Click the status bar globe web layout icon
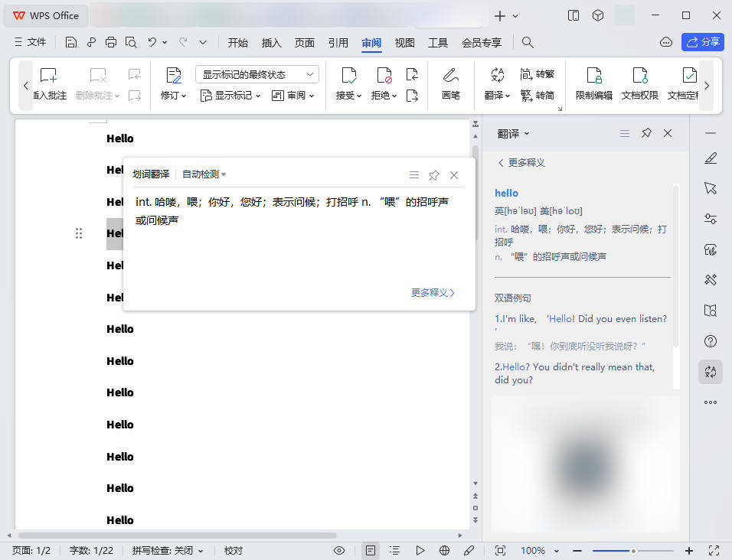The height and width of the screenshot is (560, 732). click(444, 551)
